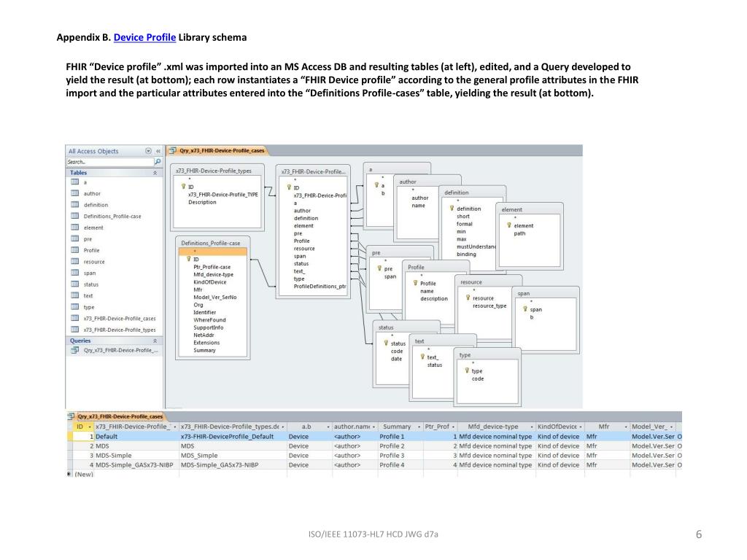Image resolution: width=747 pixels, height=560 pixels.
Task: Collapse the navigation pane with double-chevron button
Action: (x=158, y=151)
